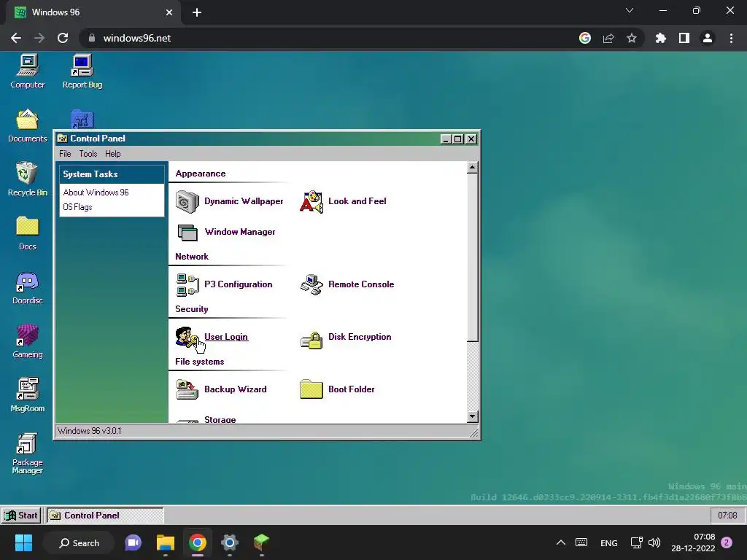Click the Remote Console icon
The height and width of the screenshot is (560, 747).
point(311,285)
